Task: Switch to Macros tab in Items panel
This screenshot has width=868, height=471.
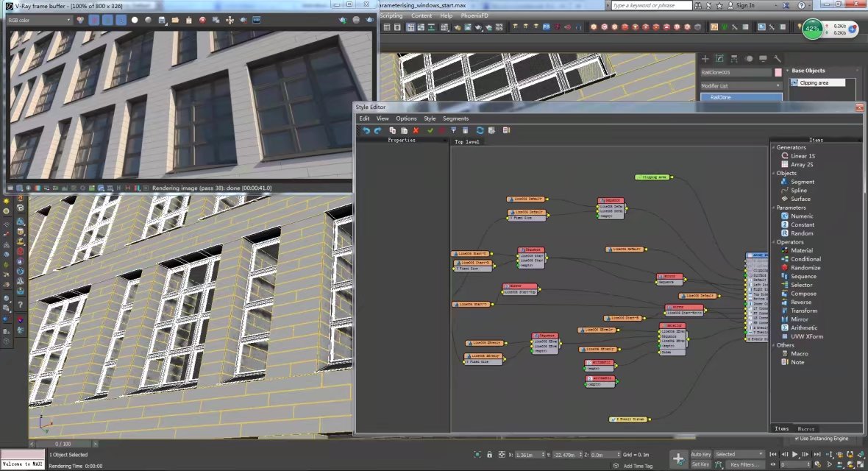Action: (806, 429)
